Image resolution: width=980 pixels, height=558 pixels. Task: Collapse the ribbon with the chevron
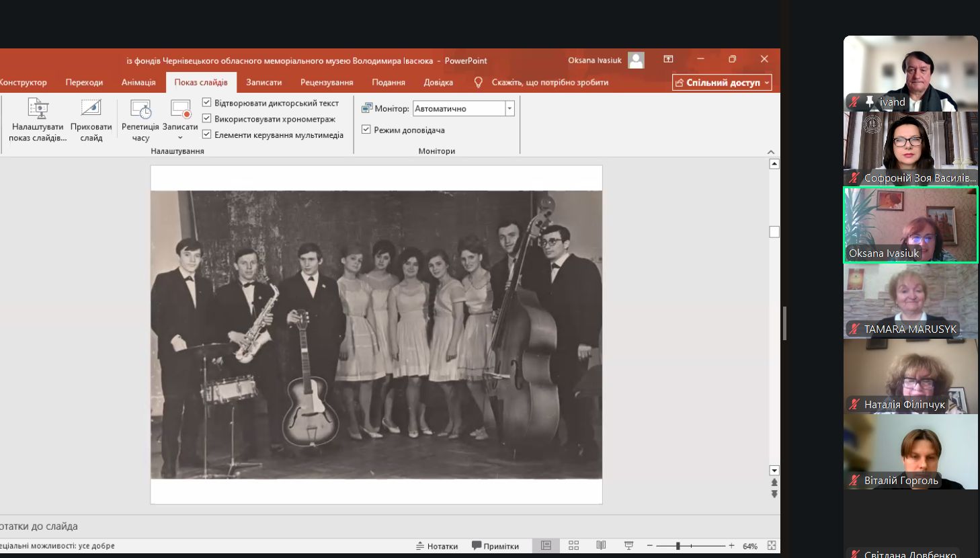pos(771,152)
